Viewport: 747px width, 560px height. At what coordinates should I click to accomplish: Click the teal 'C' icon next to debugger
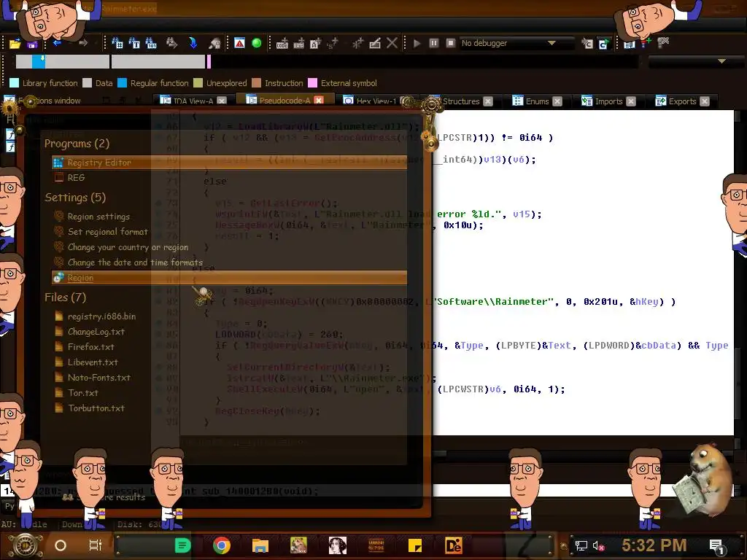[603, 44]
